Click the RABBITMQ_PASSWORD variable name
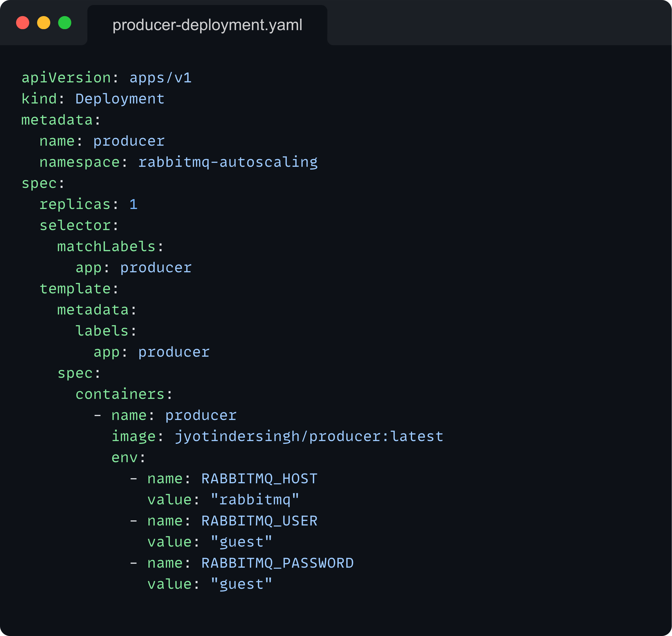 click(x=277, y=563)
